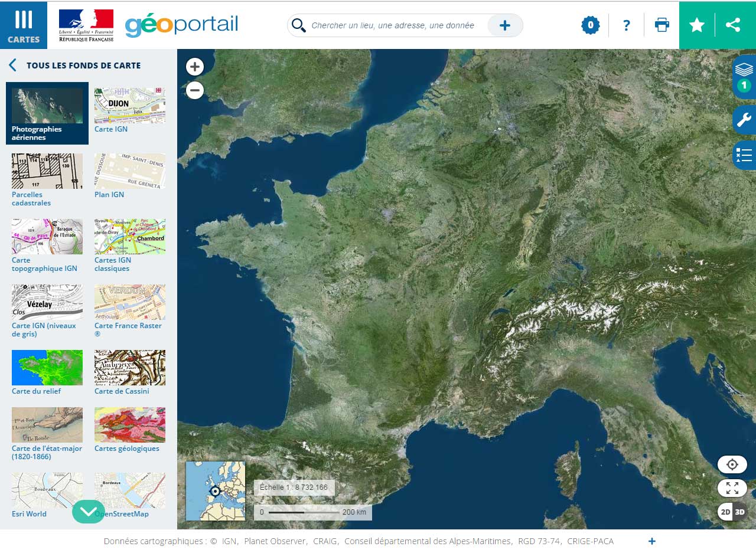
Task: Open favorites with the star icon
Action: coord(697,25)
